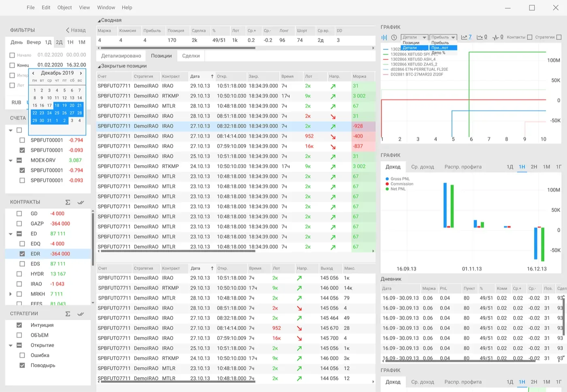Tick the Контакты checkbox in the chart toolbar
Screen dimensions: 567x392
529,37
